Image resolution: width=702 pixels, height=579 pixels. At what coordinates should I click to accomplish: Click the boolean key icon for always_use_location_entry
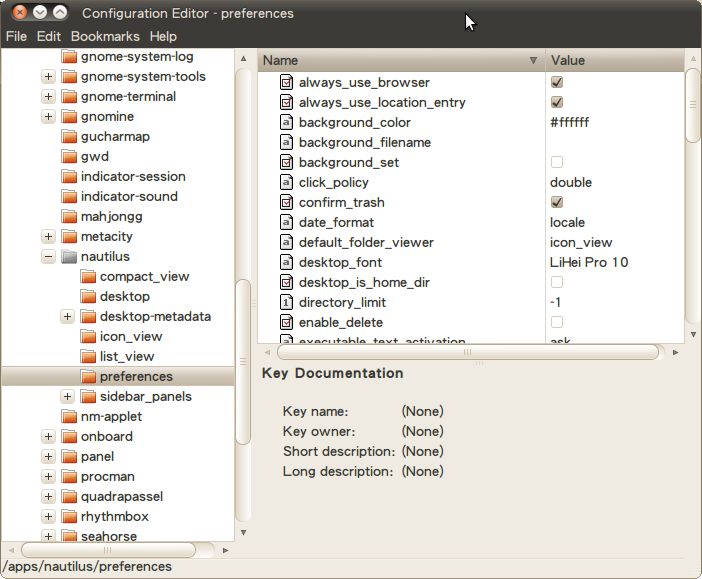pos(287,103)
